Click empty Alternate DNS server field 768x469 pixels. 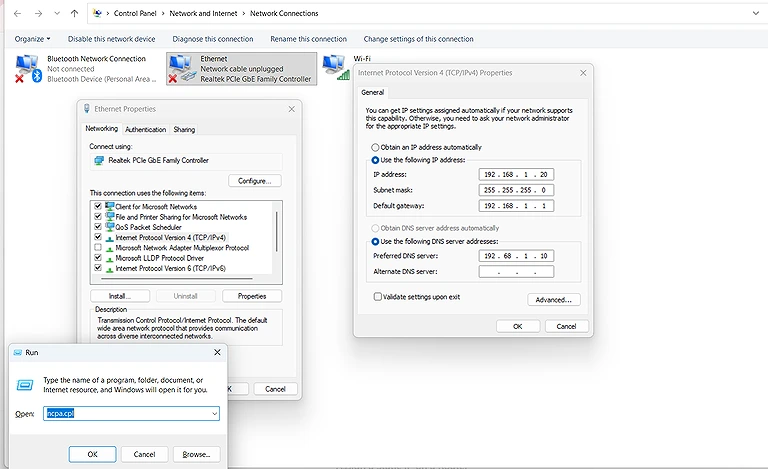(x=516, y=271)
